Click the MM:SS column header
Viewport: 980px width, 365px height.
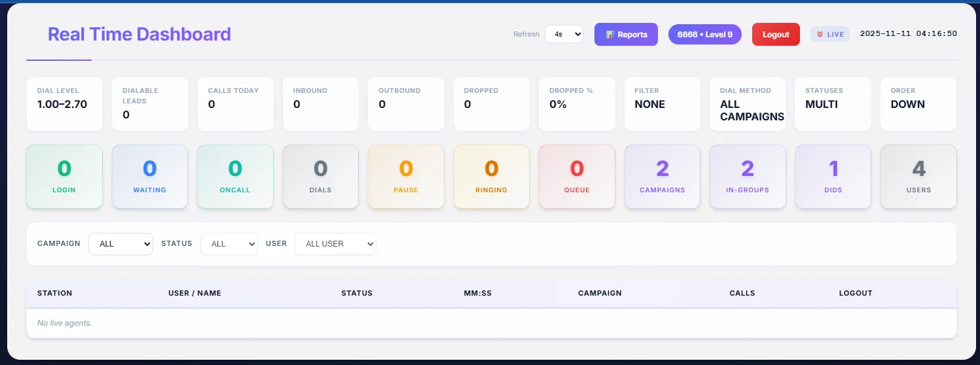coord(478,293)
